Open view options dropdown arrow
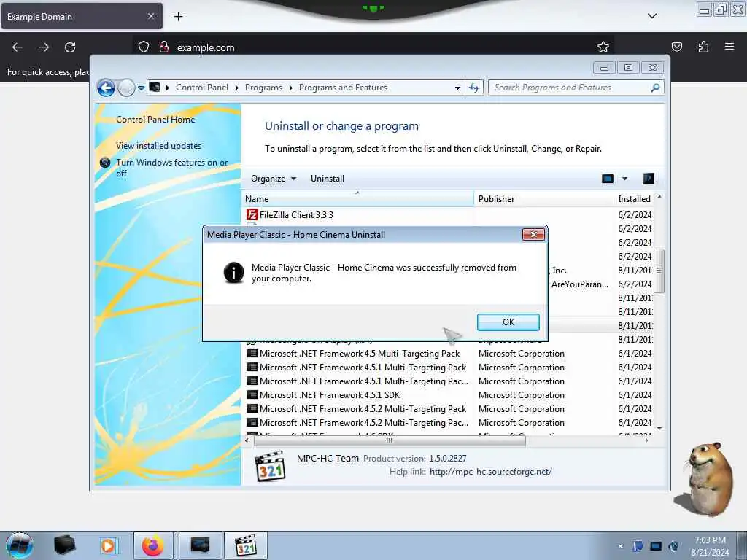 click(x=624, y=179)
